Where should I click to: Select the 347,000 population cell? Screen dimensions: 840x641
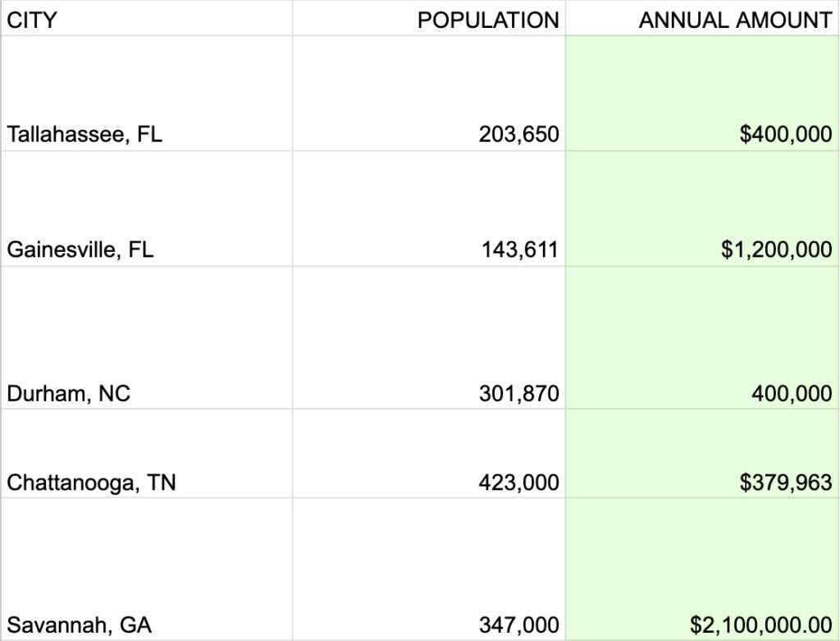click(518, 625)
